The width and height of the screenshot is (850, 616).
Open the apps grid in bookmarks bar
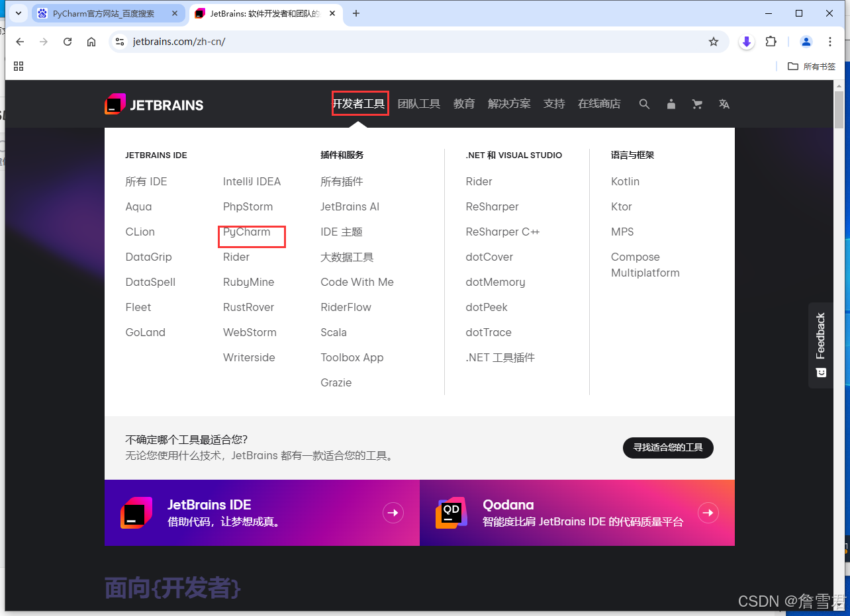[19, 66]
